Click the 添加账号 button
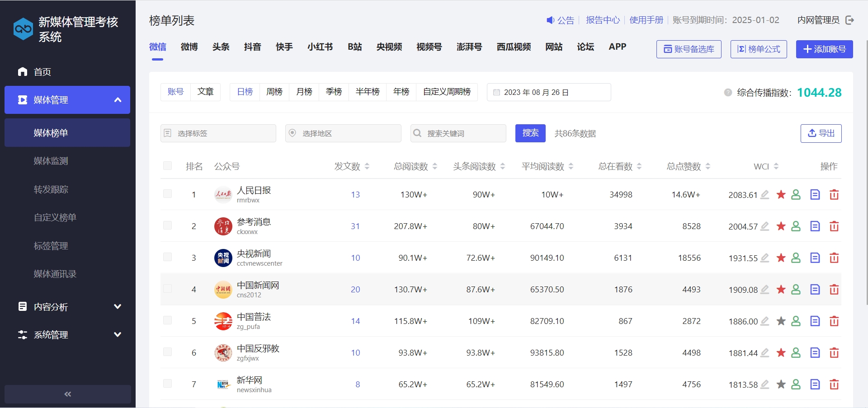The image size is (868, 408). (x=824, y=49)
